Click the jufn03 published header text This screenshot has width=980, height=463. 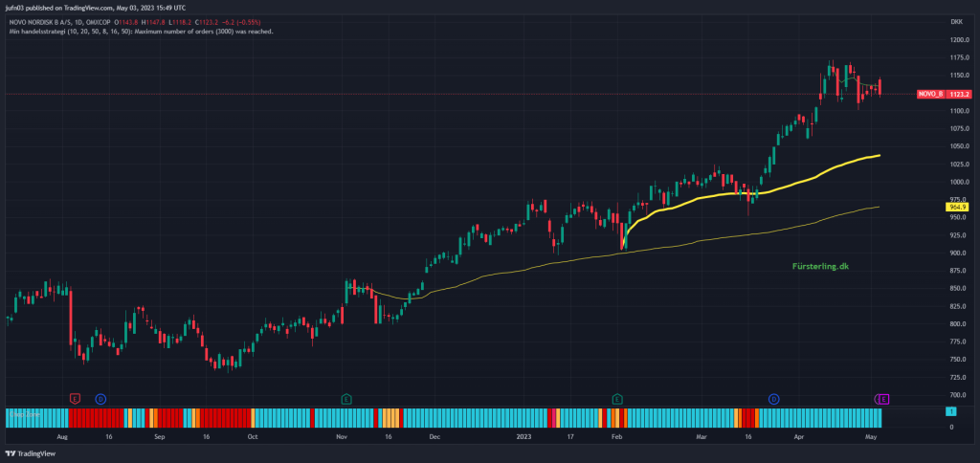coord(95,8)
